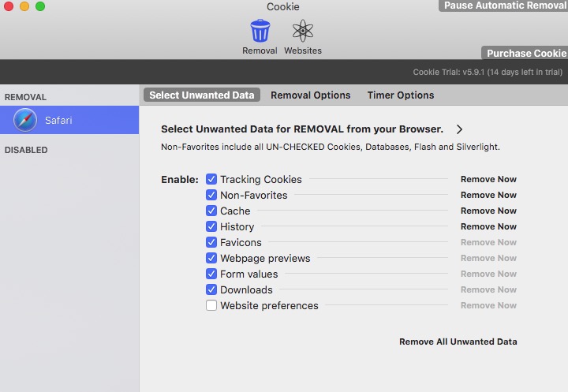This screenshot has width=568, height=392.
Task: Uncheck the Downloads checkbox
Action: (211, 289)
